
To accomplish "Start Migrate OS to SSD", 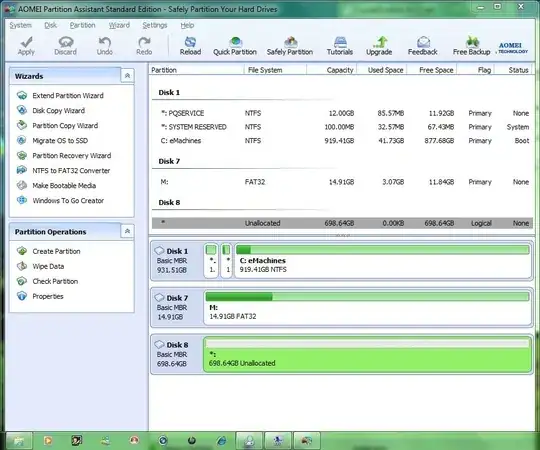I will (x=52, y=140).
